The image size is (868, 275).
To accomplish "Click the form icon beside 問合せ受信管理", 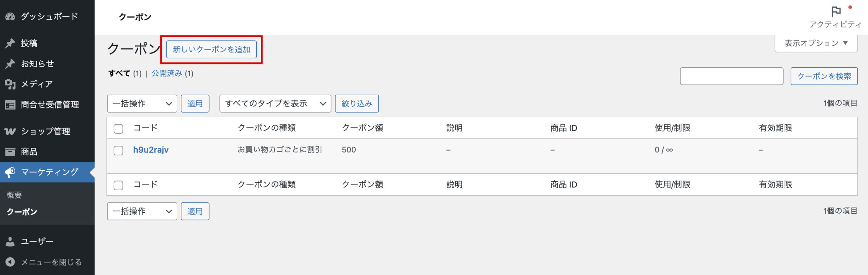I will (x=10, y=105).
